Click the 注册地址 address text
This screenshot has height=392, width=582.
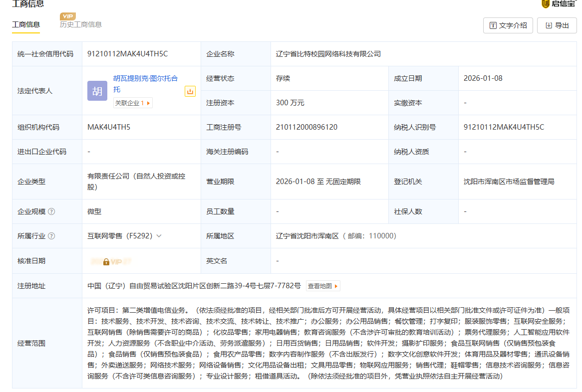(194, 286)
